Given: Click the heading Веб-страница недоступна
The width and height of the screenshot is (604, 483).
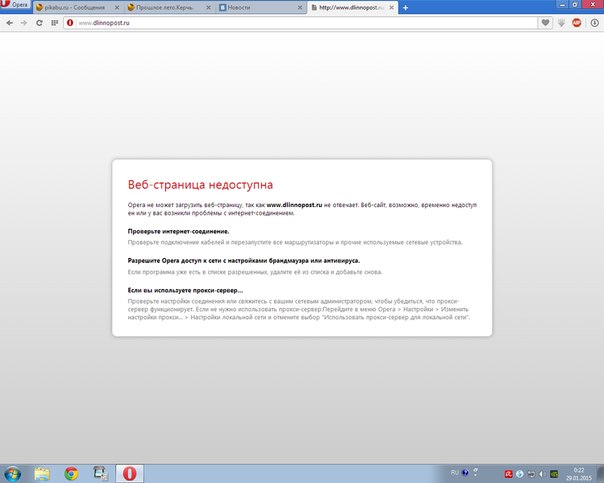Looking at the screenshot, I should (200, 184).
